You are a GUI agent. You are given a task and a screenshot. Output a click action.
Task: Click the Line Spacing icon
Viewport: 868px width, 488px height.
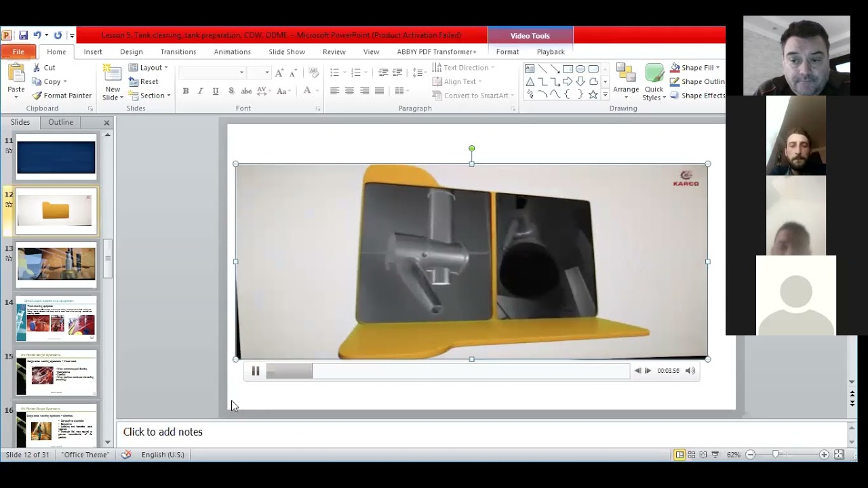[417, 73]
